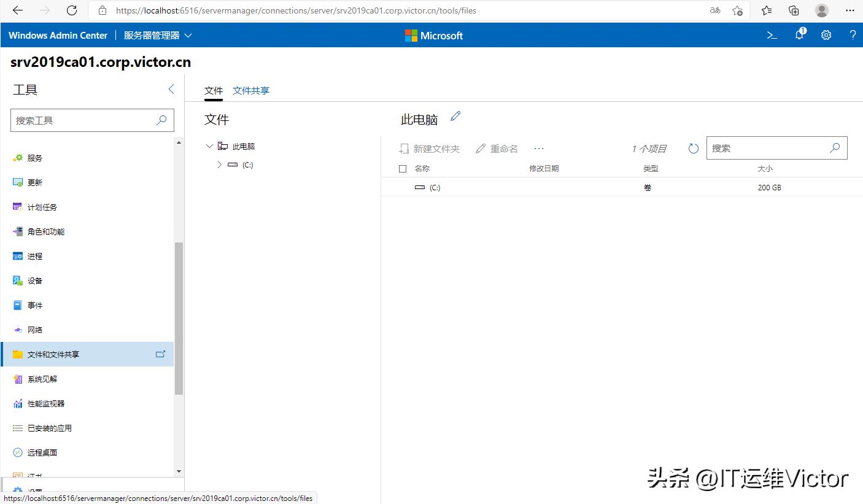Select the checkbox for the (C:) volume row
The width and height of the screenshot is (863, 504).
click(403, 187)
